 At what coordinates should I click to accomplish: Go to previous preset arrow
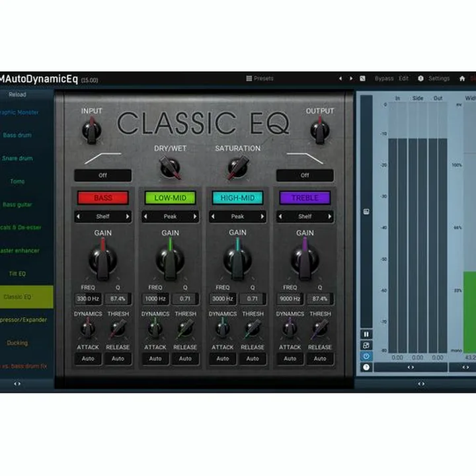[340, 79]
